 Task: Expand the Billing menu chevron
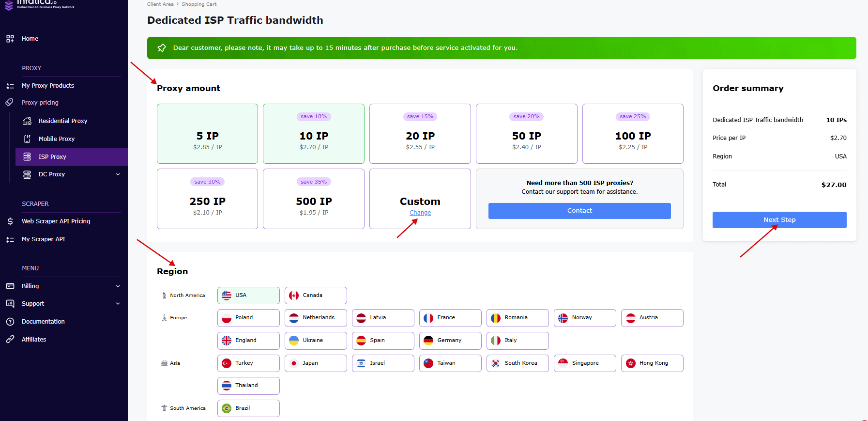pyautogui.click(x=118, y=286)
